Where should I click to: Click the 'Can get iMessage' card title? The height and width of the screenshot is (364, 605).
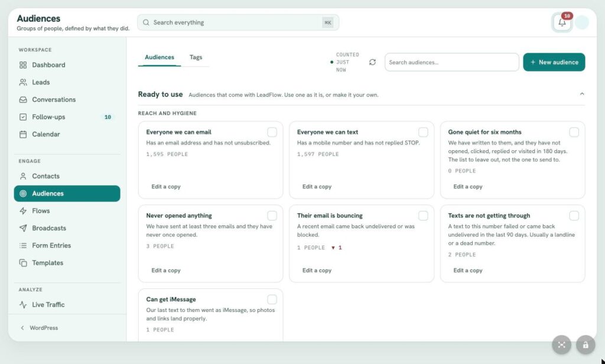tap(171, 299)
